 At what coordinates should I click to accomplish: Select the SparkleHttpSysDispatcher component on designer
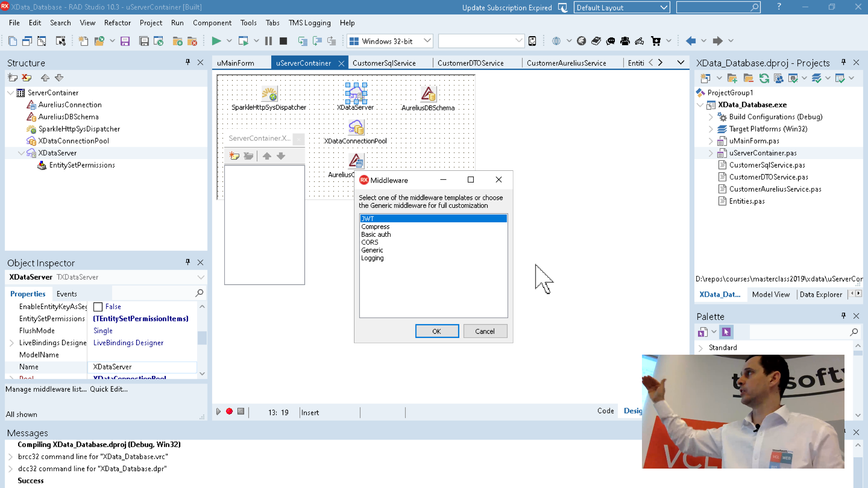[x=269, y=94]
